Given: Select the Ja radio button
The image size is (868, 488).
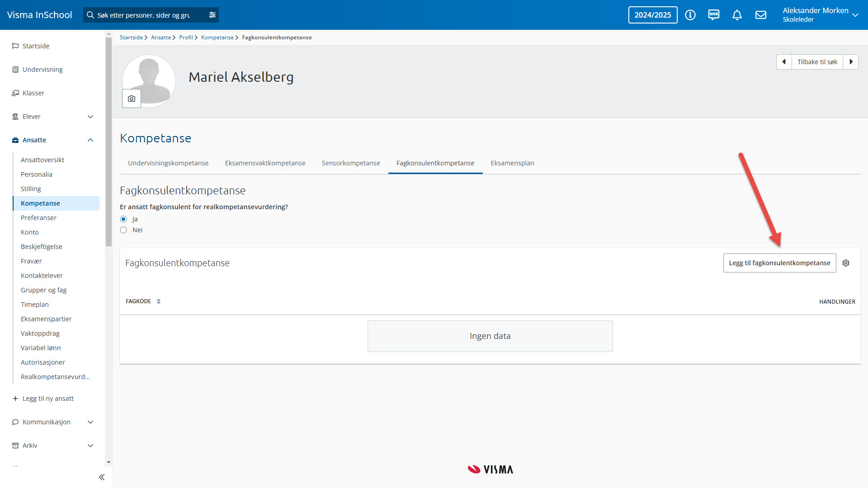Looking at the screenshot, I should pyautogui.click(x=123, y=219).
